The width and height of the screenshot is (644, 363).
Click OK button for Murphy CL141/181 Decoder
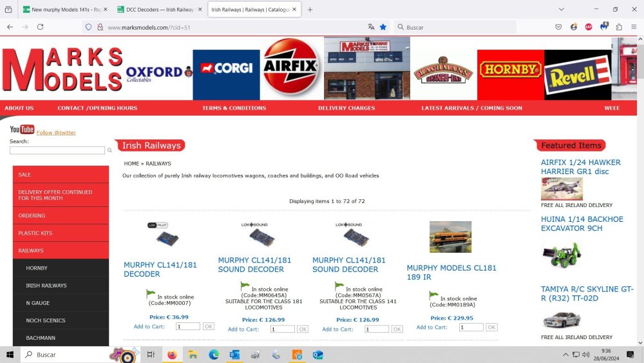[208, 326]
